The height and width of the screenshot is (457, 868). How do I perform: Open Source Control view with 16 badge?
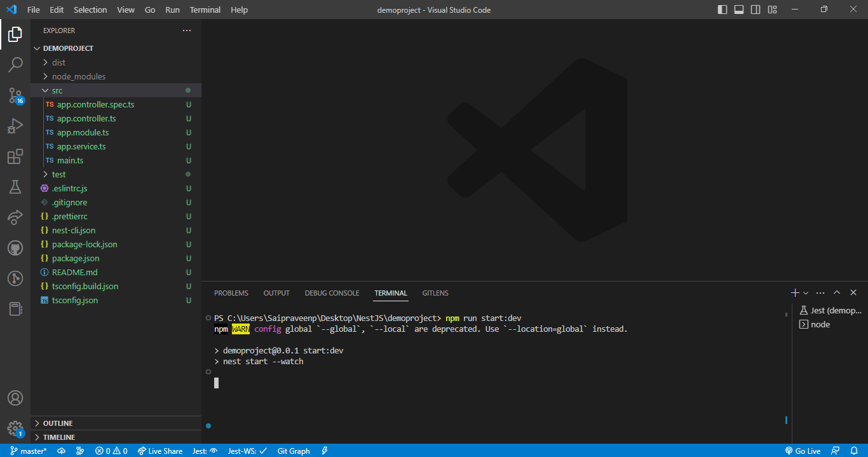(x=15, y=95)
